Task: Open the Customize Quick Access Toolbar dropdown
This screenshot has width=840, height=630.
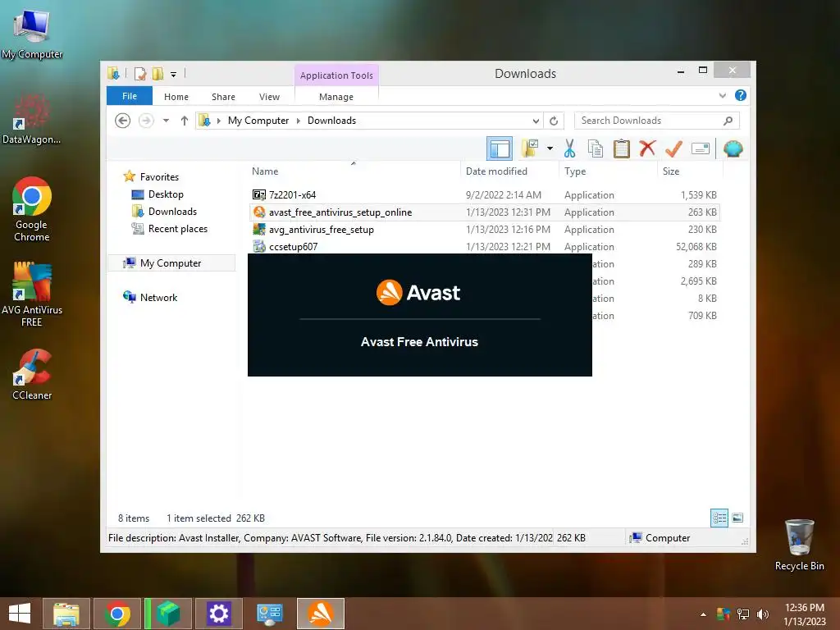Action: click(174, 75)
